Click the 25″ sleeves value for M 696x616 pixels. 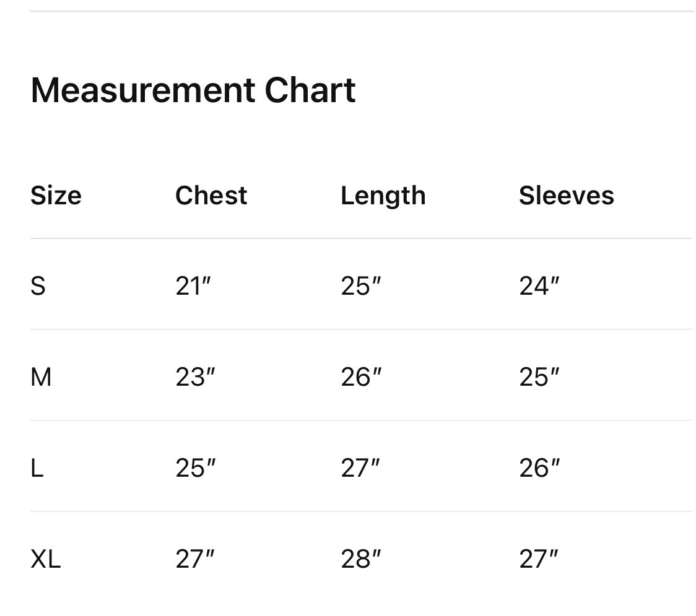tap(539, 377)
